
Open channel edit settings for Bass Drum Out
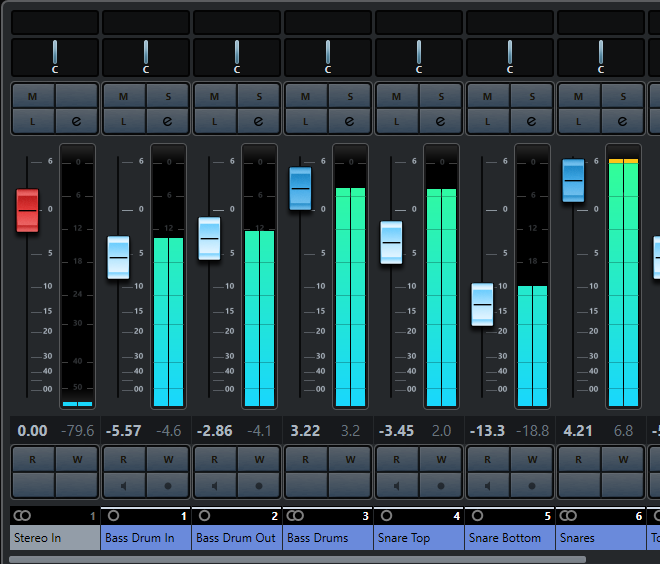pyautogui.click(x=258, y=122)
